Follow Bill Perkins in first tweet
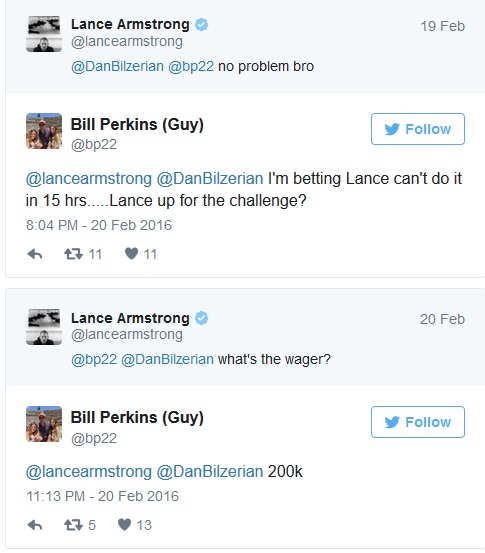This screenshot has height=553, width=485. point(418,129)
